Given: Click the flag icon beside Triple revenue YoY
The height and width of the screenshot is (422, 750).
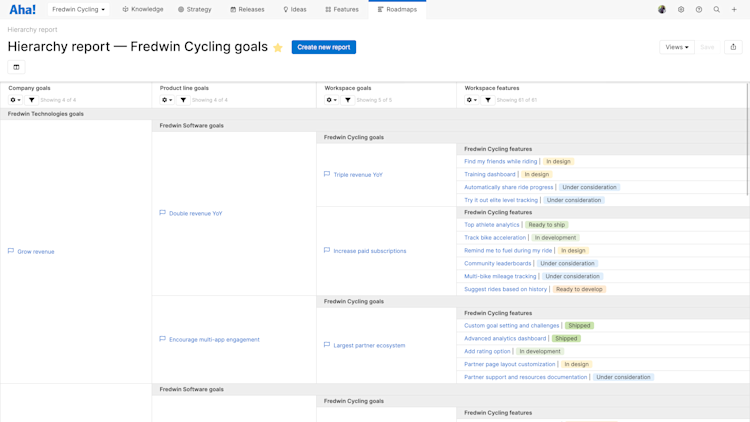Looking at the screenshot, I should click(x=327, y=175).
